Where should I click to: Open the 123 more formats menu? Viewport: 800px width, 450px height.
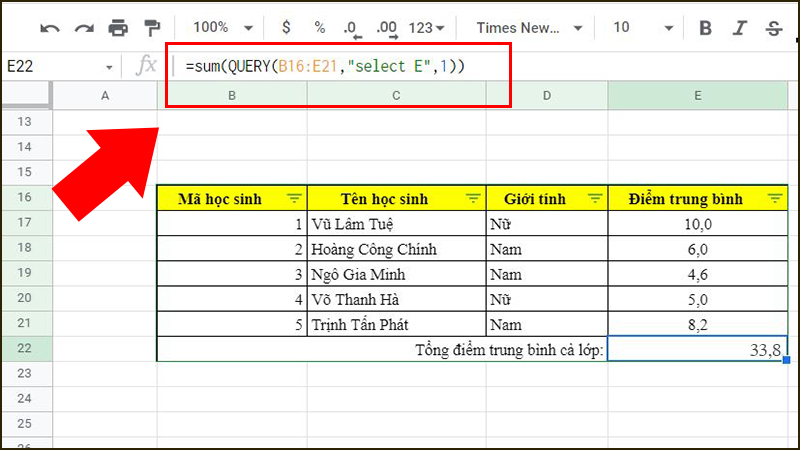[426, 28]
